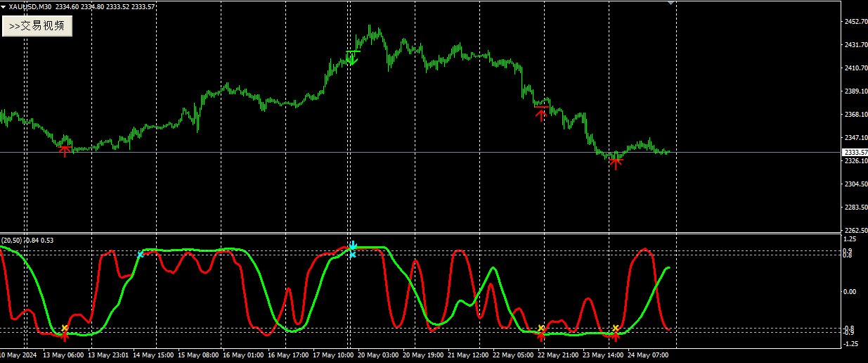Viewport: 868px width, 363px height.
Task: Click the 2283.50 price scale label
Action: pyautogui.click(x=855, y=208)
